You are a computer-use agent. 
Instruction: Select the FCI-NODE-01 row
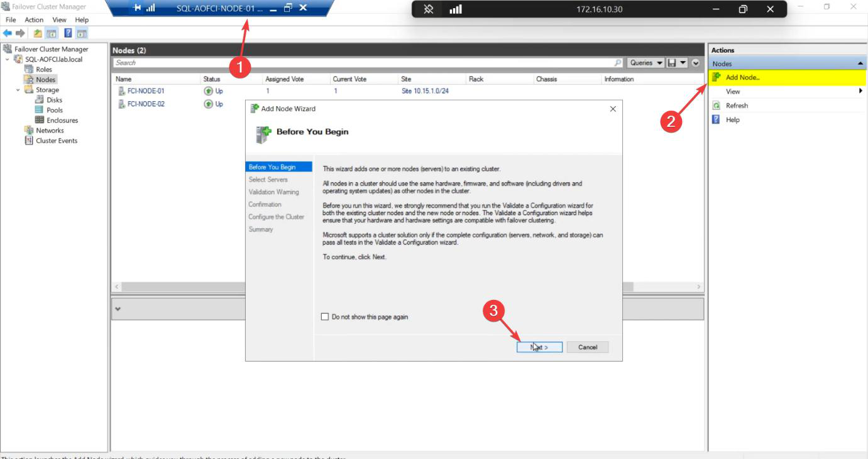tap(407, 91)
